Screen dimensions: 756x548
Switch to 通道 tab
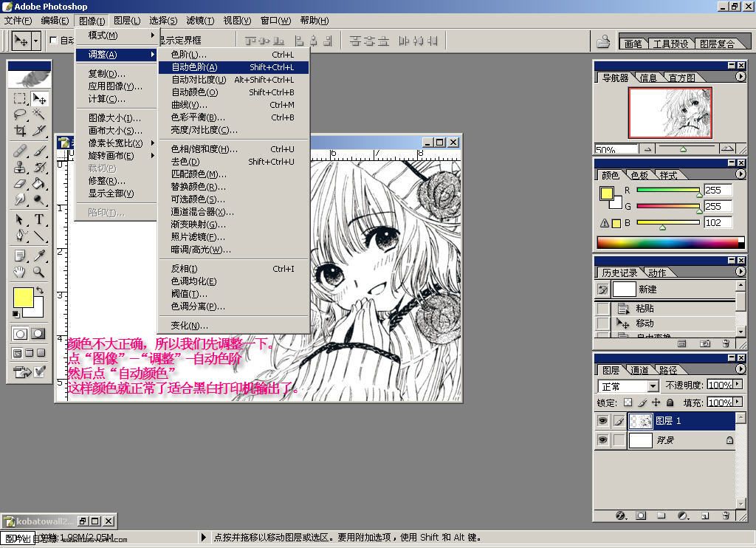[639, 370]
